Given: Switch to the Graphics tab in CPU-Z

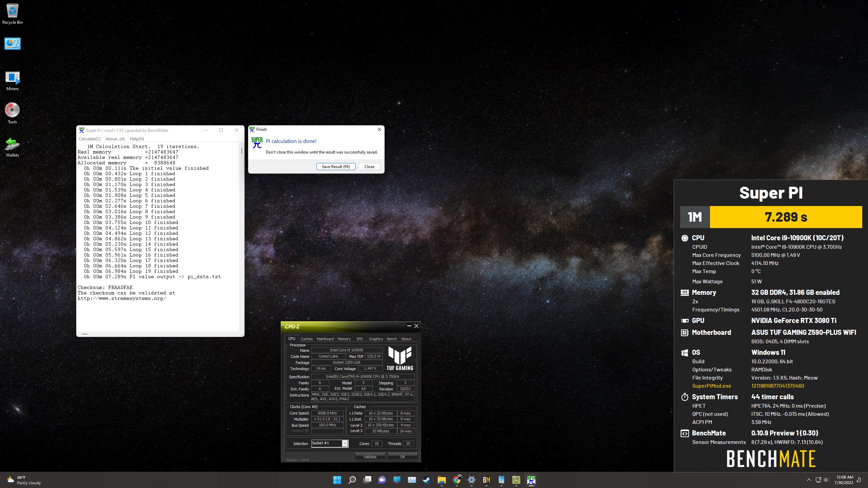Looking at the screenshot, I should click(376, 339).
